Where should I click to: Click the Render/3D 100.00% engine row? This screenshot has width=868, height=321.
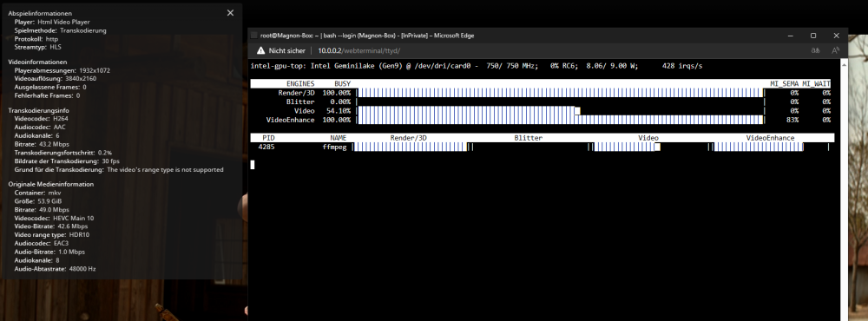pyautogui.click(x=540, y=93)
